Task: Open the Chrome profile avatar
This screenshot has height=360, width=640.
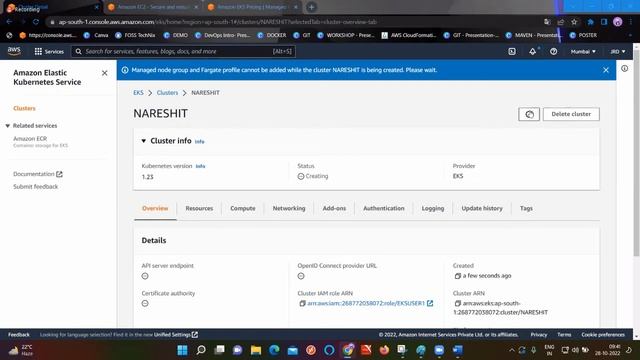Action: [618, 22]
